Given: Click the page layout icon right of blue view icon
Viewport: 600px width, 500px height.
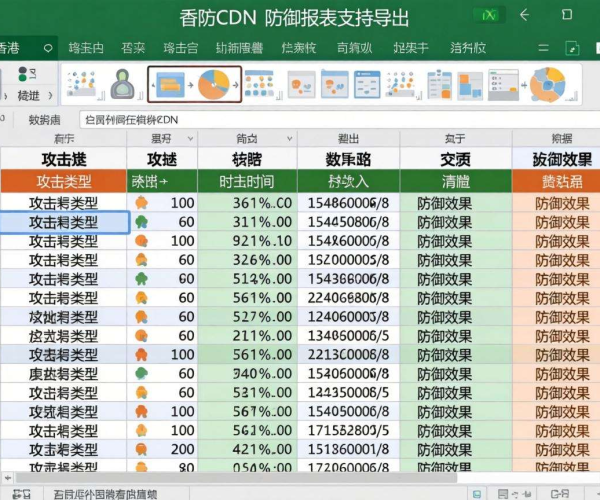Looking at the screenshot, I should click(x=503, y=494).
